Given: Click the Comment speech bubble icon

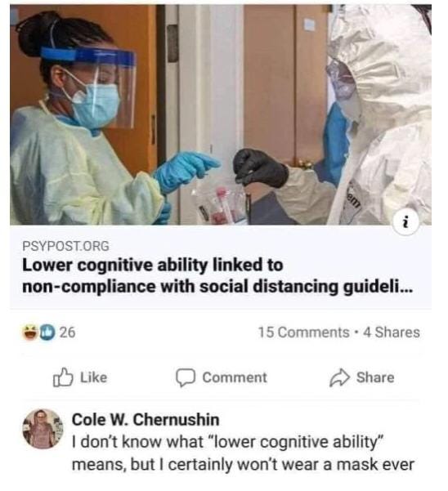Looking at the screenshot, I should pyautogui.click(x=186, y=377).
